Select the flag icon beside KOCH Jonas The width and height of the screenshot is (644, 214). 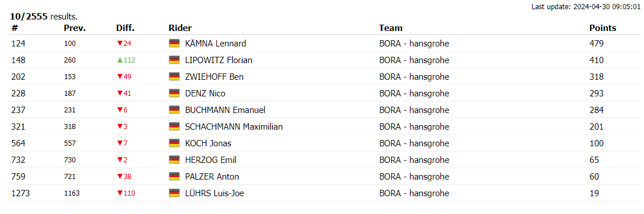pos(174,143)
